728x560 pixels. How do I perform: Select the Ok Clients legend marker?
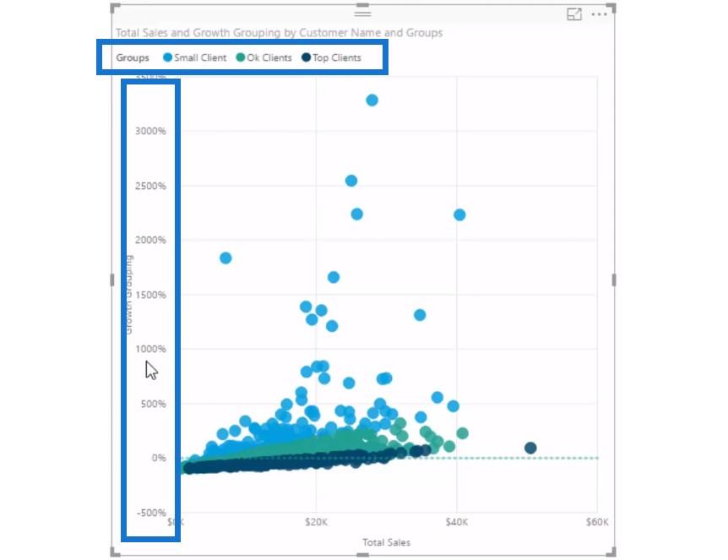pos(241,57)
